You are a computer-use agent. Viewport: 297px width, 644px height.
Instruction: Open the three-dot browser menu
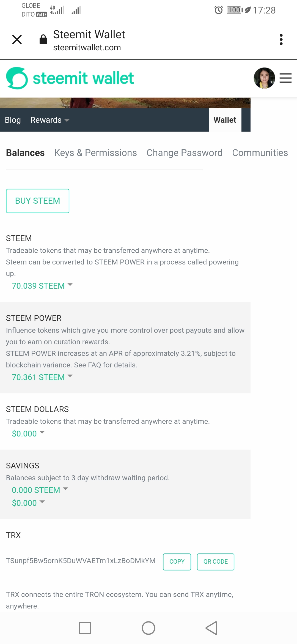281,39
